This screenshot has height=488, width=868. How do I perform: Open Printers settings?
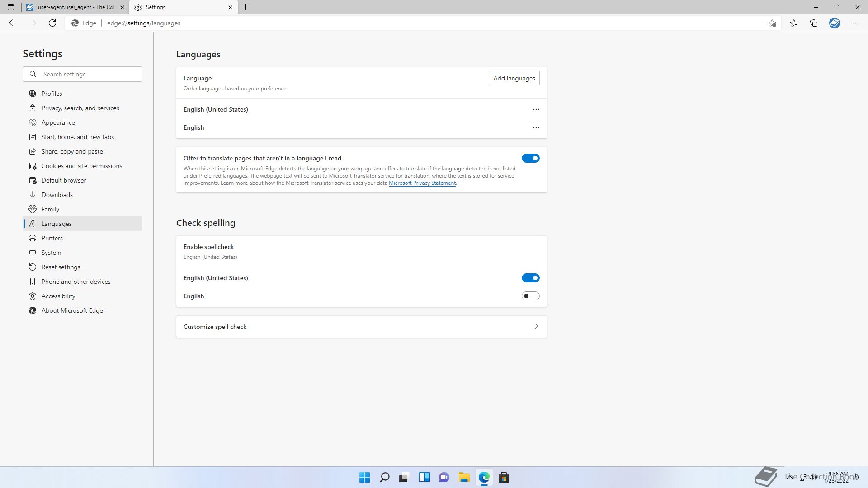(x=82, y=238)
